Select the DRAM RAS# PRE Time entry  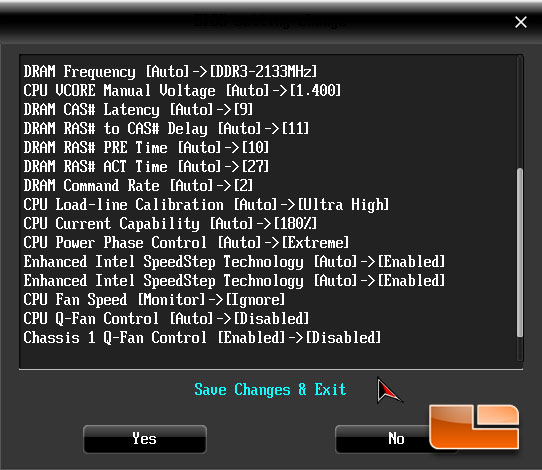coord(146,148)
